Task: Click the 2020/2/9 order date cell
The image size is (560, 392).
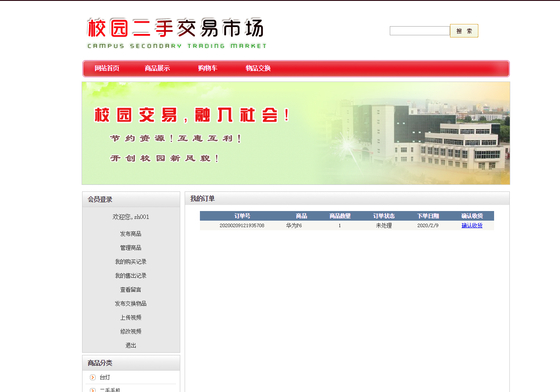Action: [x=428, y=225]
